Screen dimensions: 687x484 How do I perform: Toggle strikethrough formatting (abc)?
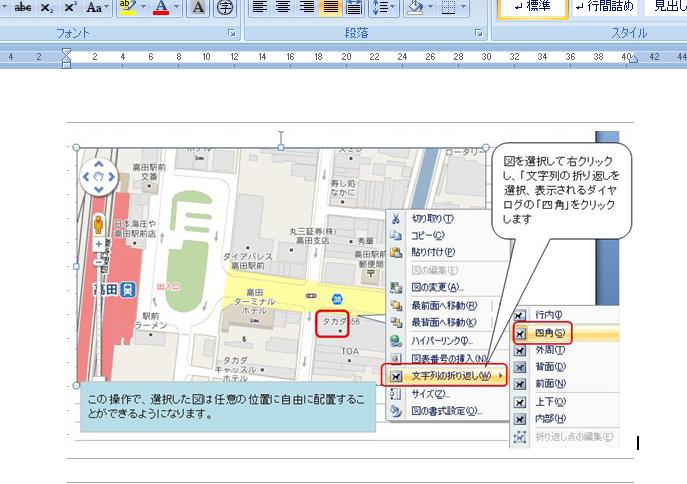pyautogui.click(x=22, y=7)
